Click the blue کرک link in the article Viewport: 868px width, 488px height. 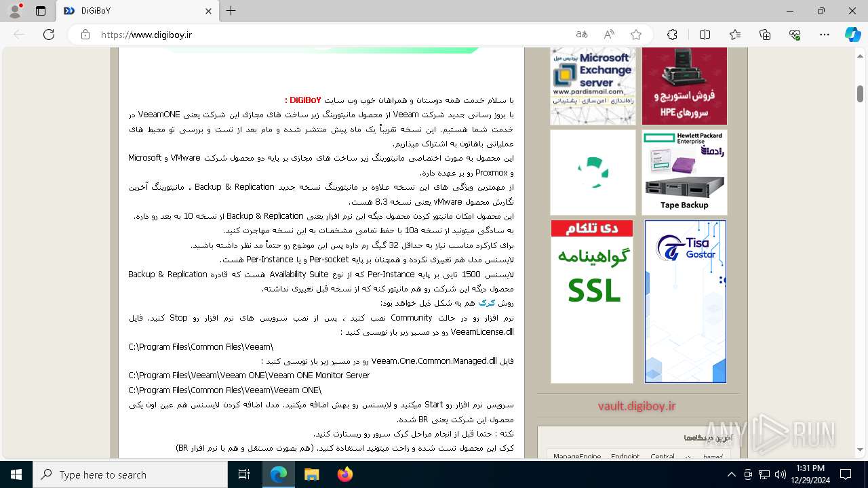tap(487, 303)
